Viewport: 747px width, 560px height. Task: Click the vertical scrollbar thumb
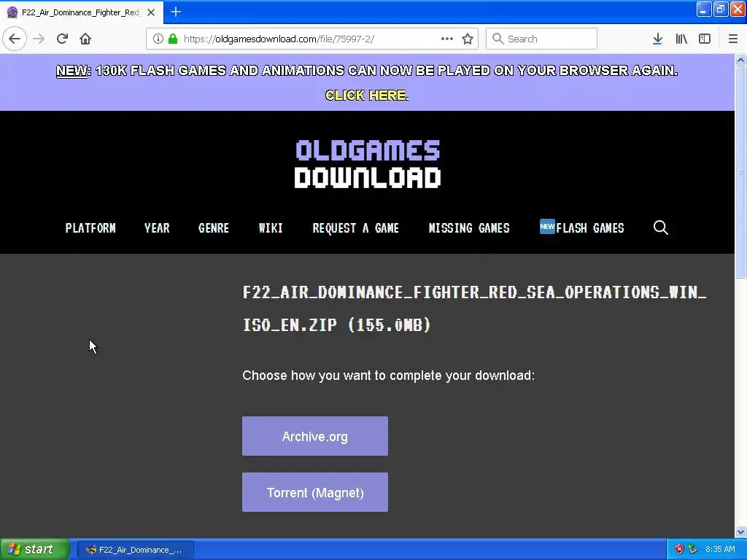(x=740, y=172)
